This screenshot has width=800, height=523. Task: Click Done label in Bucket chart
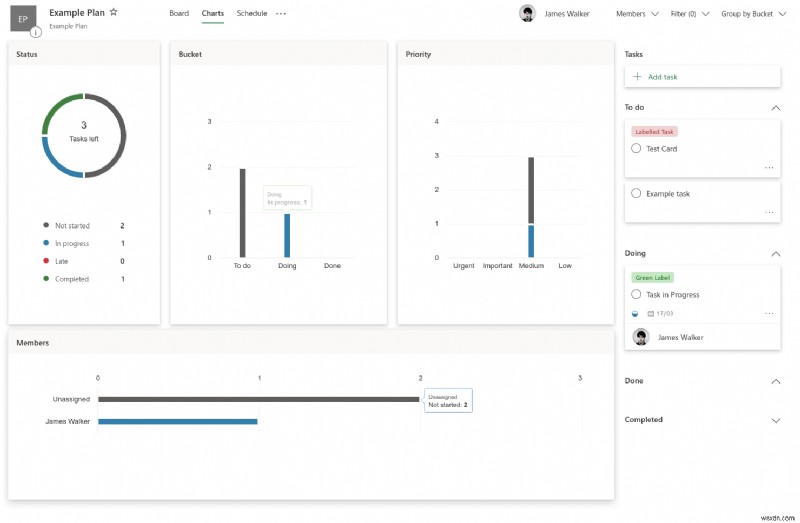click(332, 266)
